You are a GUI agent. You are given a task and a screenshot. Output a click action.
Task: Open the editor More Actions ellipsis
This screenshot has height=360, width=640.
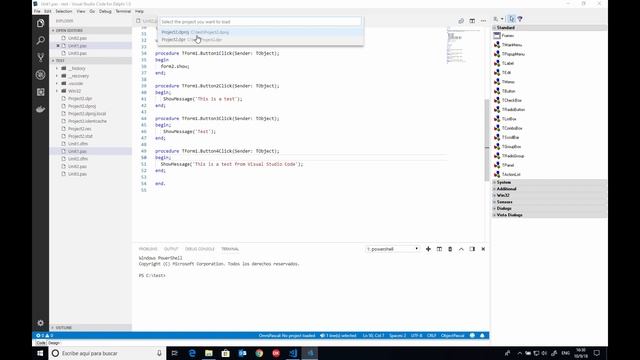(483, 21)
